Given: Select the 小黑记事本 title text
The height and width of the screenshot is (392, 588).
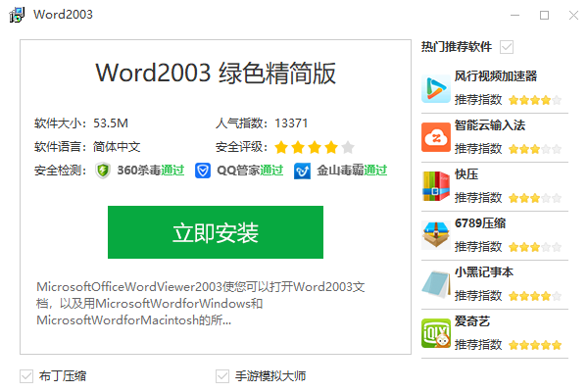Looking at the screenshot, I should (484, 272).
